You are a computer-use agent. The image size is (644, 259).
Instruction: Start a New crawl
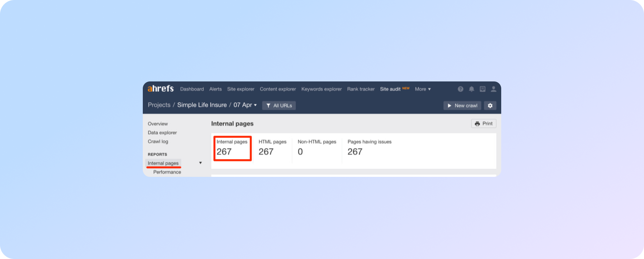click(462, 105)
